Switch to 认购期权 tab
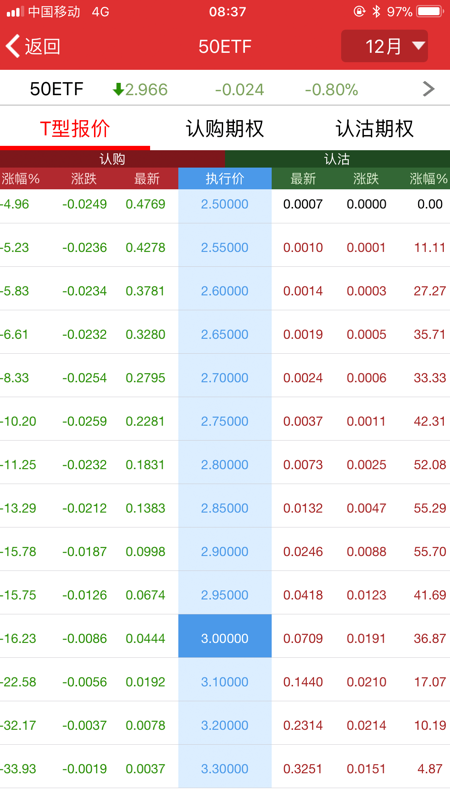 tap(224, 129)
